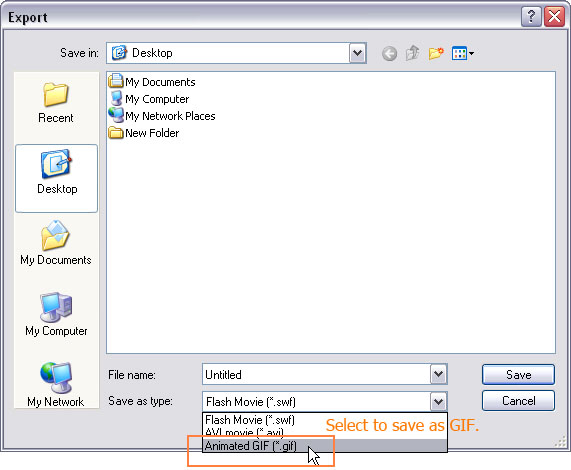The height and width of the screenshot is (470, 571).
Task: Go back to the previous folder
Action: (389, 54)
